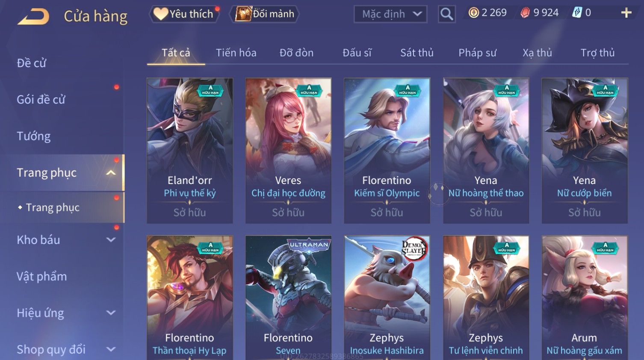
Task: Switch to the Sát thủ tab
Action: 417,53
